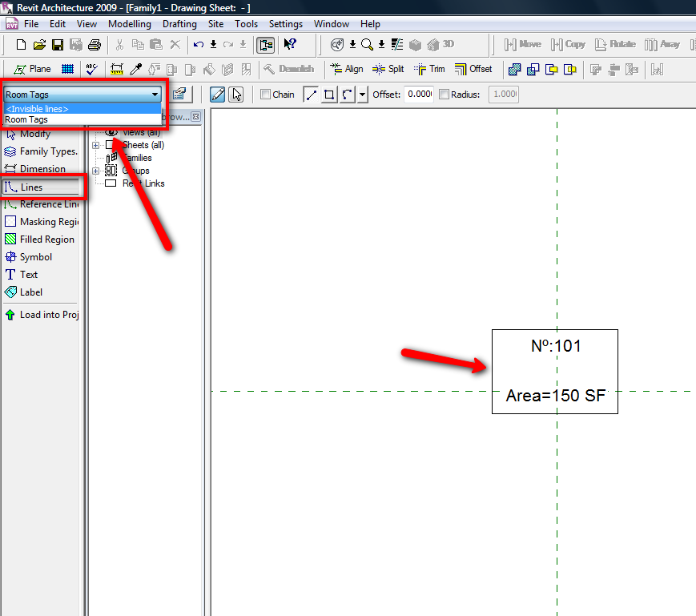
Task: Open the draw shapes dropdown arrow
Action: [x=363, y=94]
